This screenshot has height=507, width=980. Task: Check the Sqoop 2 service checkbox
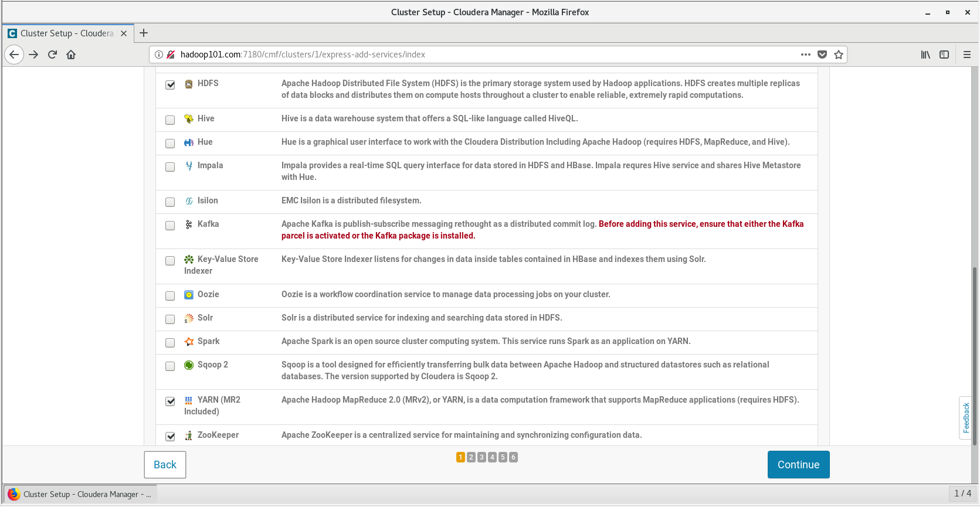(170, 366)
